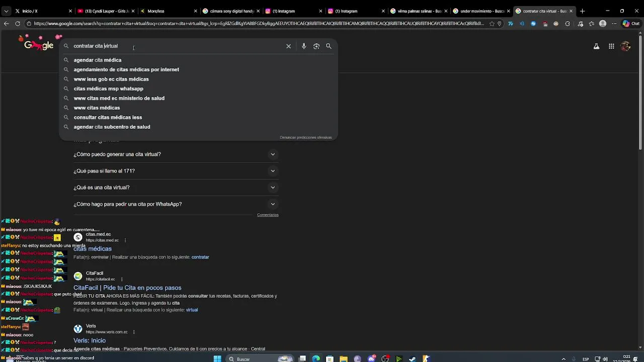This screenshot has width=644, height=362.
Task: Reload the current page
Action: tap(18, 24)
